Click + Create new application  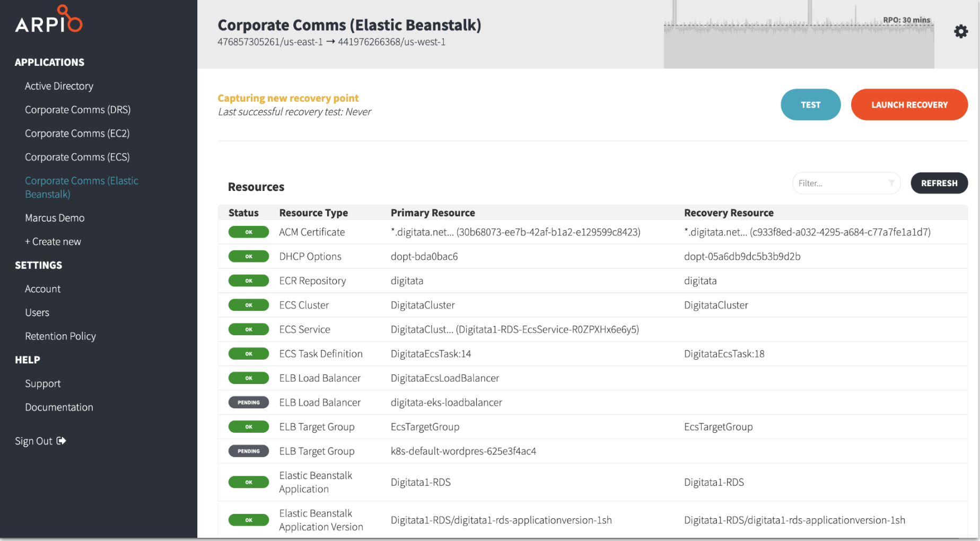[53, 242]
